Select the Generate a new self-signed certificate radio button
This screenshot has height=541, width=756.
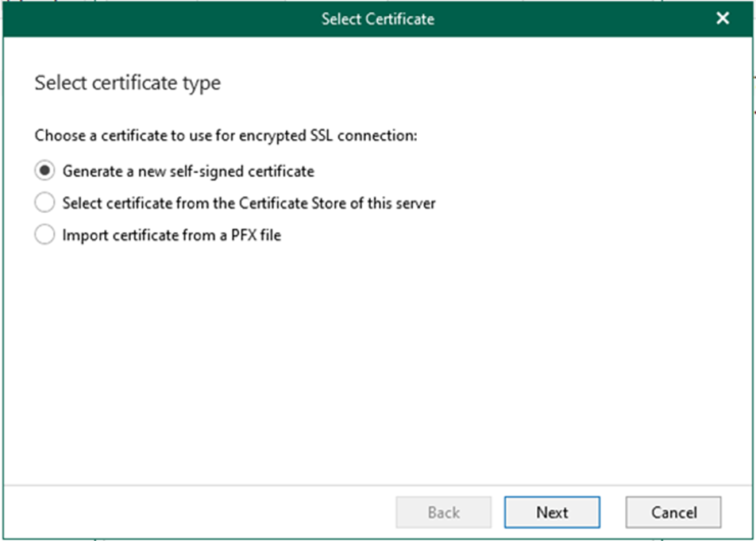(x=45, y=171)
